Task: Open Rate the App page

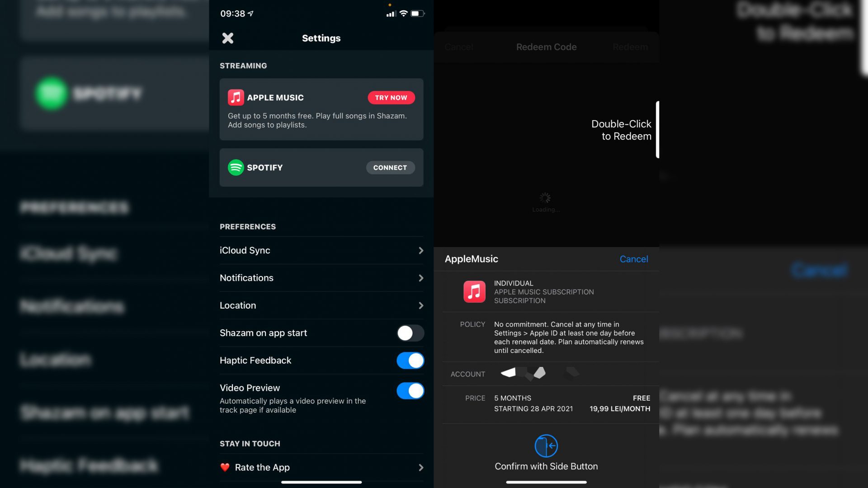Action: point(322,467)
